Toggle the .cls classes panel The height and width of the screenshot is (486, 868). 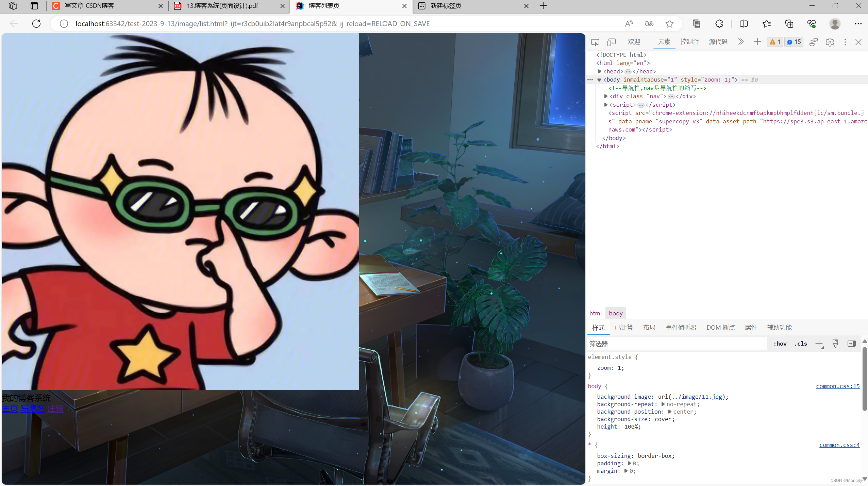coord(801,344)
